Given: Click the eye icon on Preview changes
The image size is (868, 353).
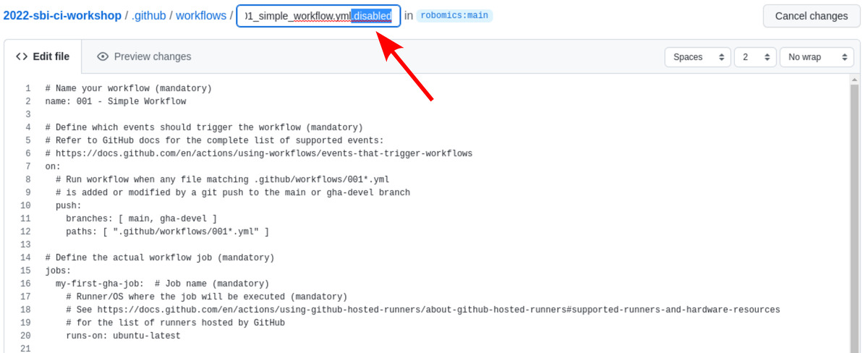Looking at the screenshot, I should coord(103,56).
